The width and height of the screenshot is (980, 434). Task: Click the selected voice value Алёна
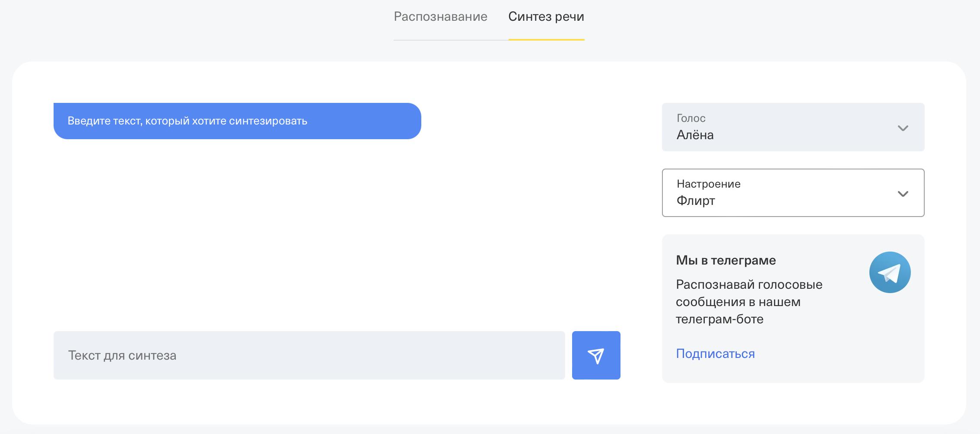(x=695, y=135)
